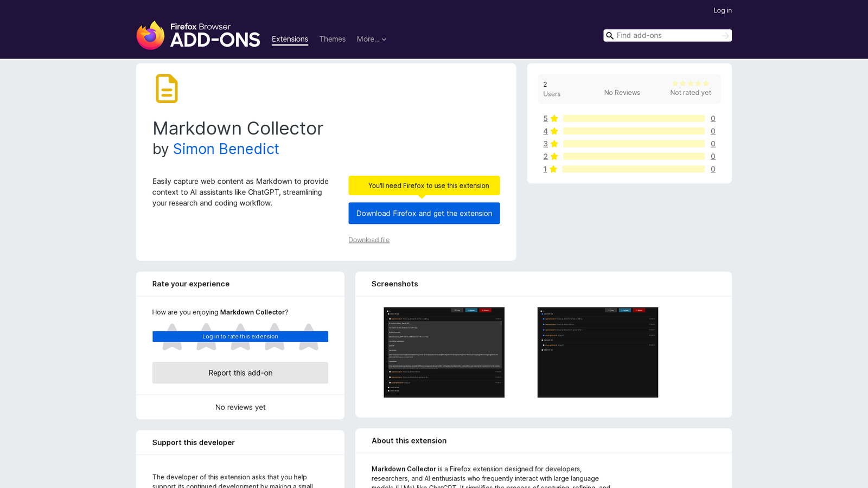Click the 'Screenshots' section heading
Screen dimensions: 868x488
click(x=395, y=284)
